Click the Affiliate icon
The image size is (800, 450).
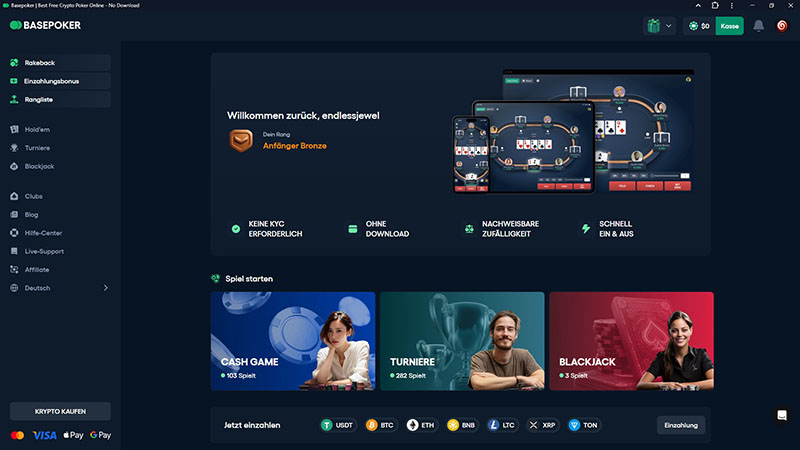[x=14, y=269]
